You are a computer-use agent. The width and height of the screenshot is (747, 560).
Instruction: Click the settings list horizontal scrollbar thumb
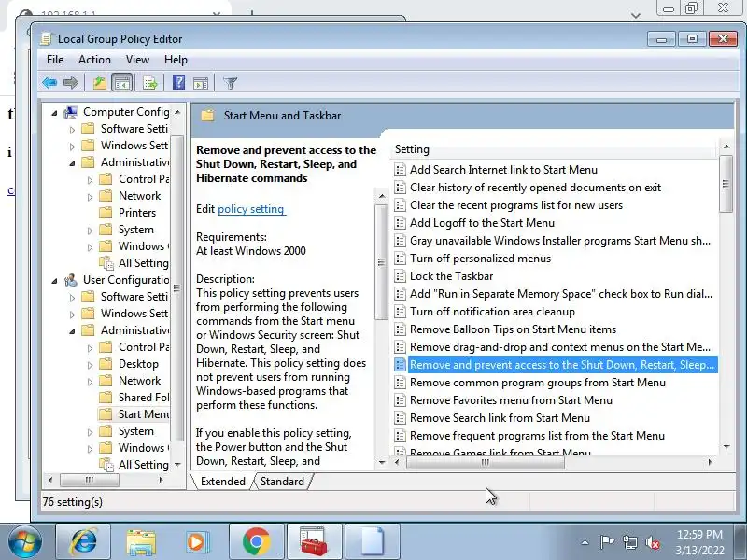coord(485,462)
